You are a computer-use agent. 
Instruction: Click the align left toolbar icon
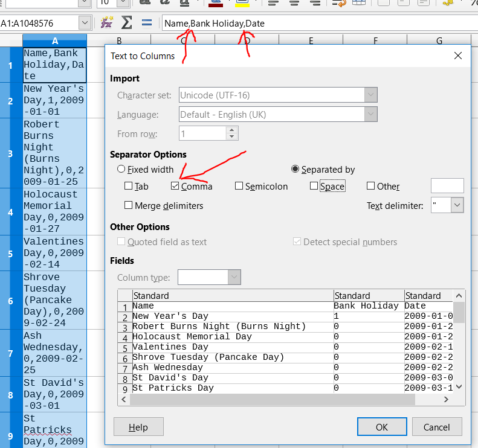[x=273, y=2]
